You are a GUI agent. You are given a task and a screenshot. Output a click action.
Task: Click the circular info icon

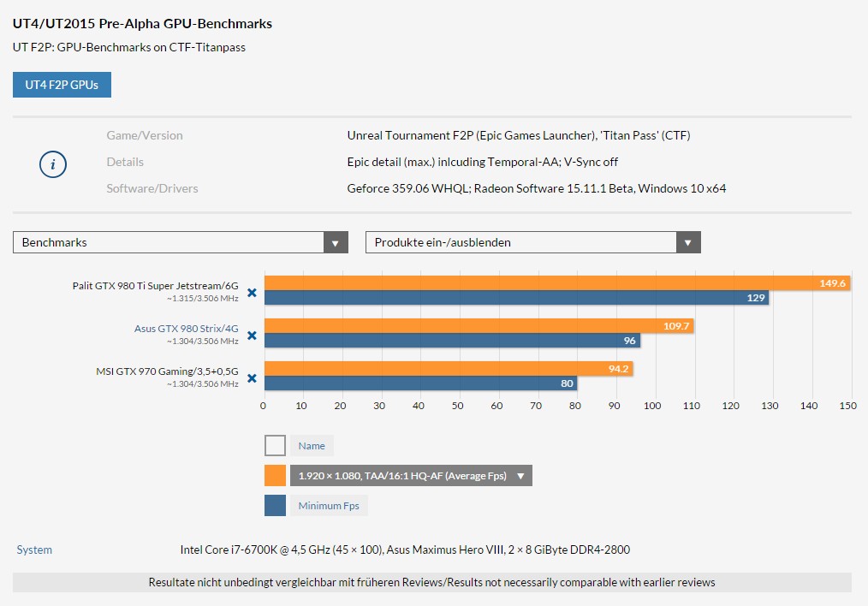53,164
